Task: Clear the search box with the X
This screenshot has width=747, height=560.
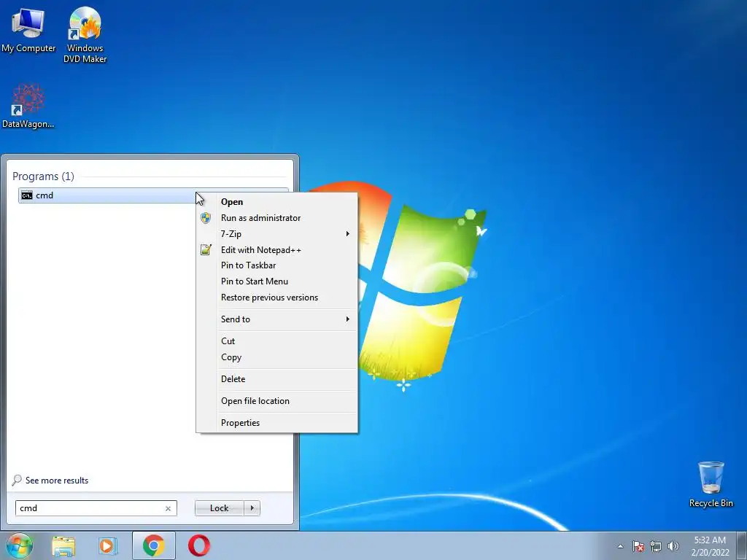Action: click(169, 508)
